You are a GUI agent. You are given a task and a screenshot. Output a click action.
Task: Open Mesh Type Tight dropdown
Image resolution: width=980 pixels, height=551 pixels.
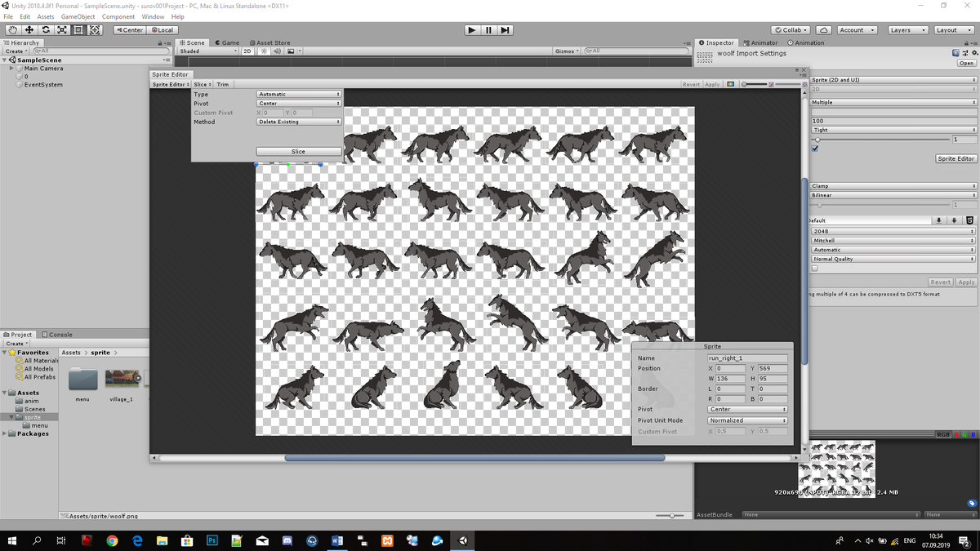tap(893, 130)
